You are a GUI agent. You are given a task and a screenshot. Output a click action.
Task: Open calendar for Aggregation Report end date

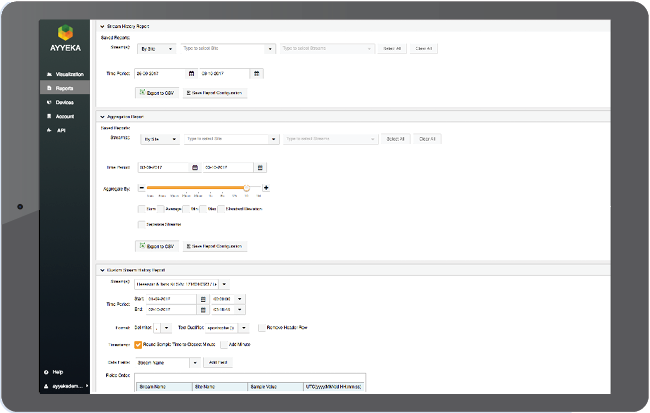point(261,167)
